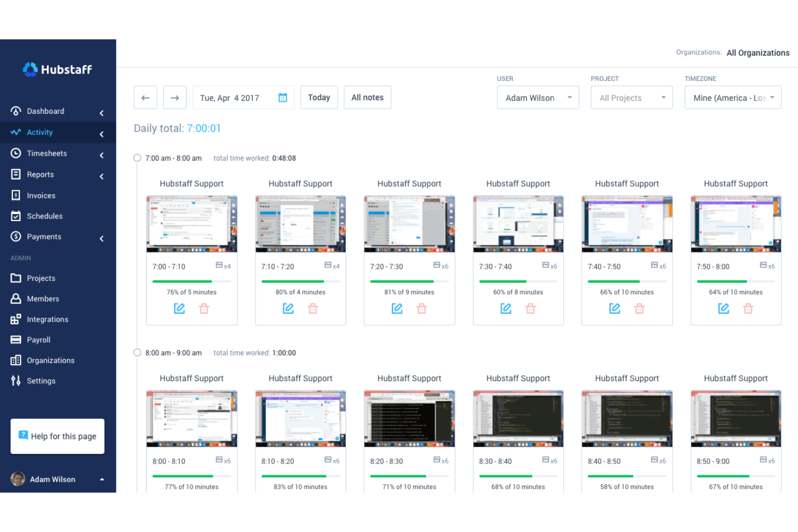Expand the Timesheets menu chevron
Image resolution: width=798 pixels, height=532 pixels.
click(101, 155)
